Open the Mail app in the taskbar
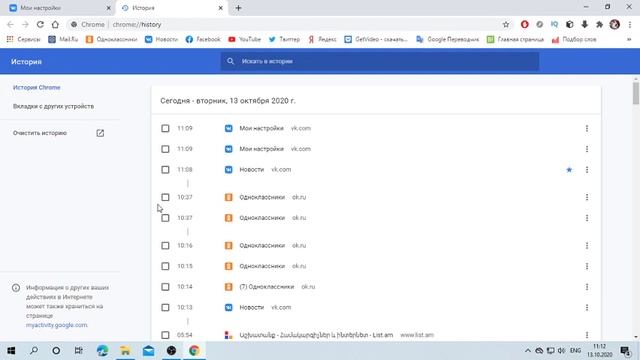Viewport: 640px width, 360px height. click(x=148, y=351)
